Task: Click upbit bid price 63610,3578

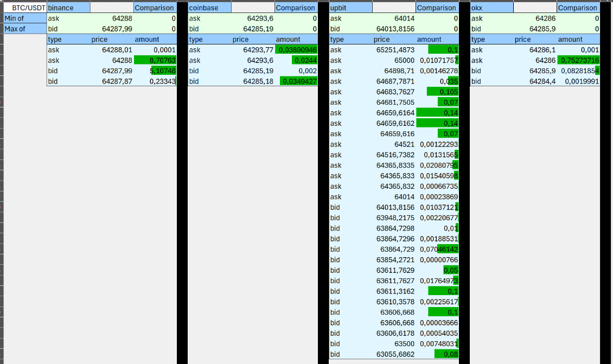Action: [394, 302]
